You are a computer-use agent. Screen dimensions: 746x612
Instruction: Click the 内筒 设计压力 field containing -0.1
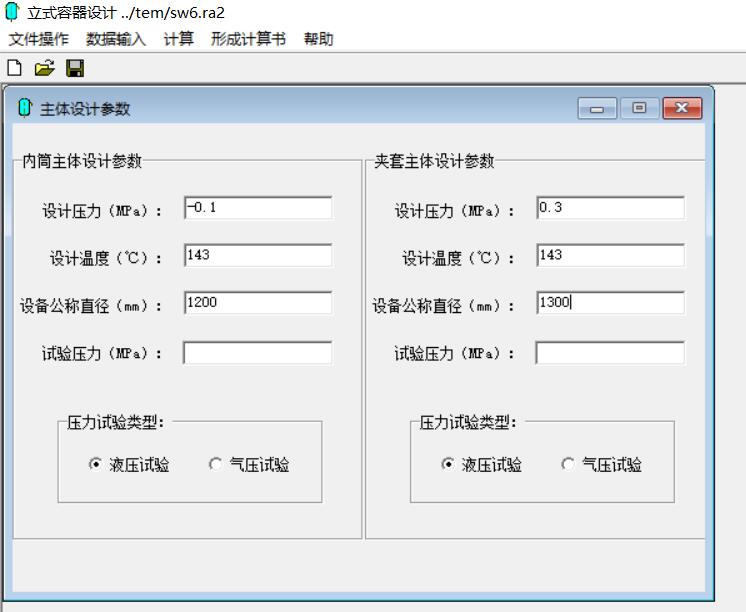click(258, 208)
